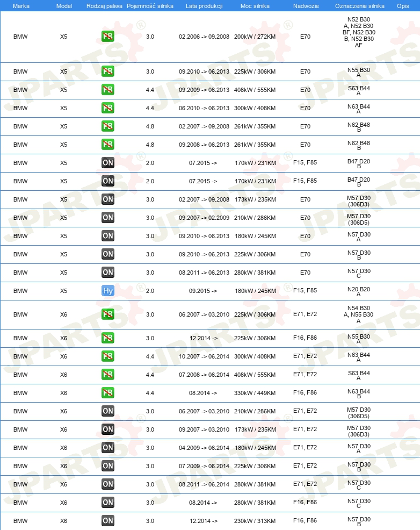Select the N57 D30 C code in X5 row

pyautogui.click(x=359, y=273)
